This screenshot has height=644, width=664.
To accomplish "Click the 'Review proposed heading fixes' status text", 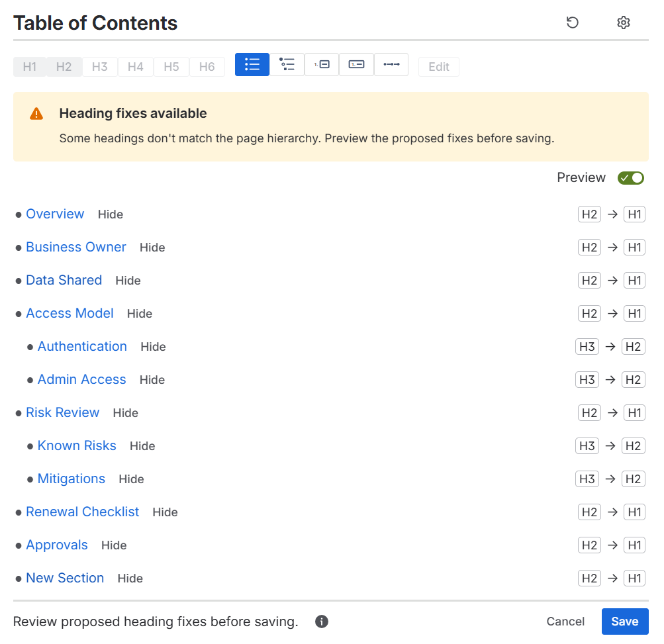I will 156,621.
